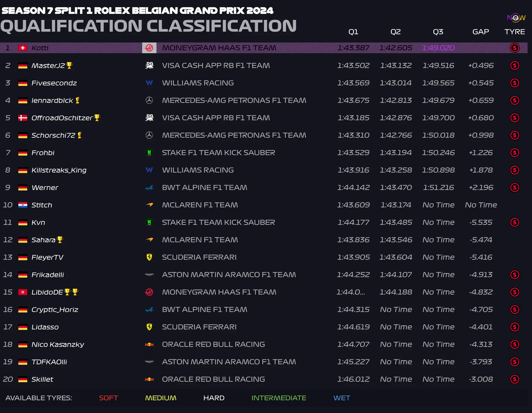The height and width of the screenshot is (413, 532).
Task: Click the trophy icon next to Sahara
Action: [60, 240]
